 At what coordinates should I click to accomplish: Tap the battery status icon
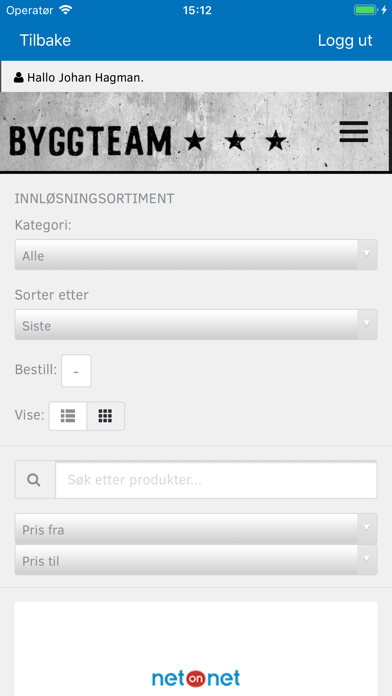tap(365, 10)
